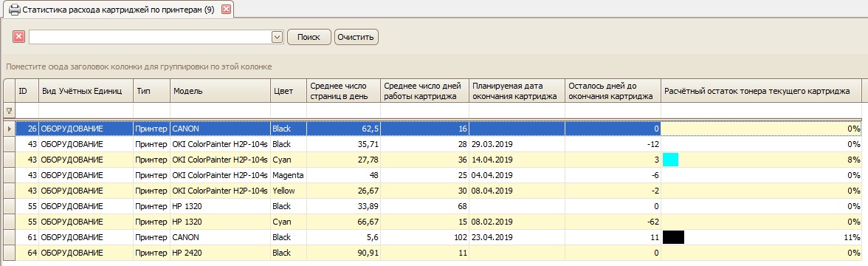Click the 35,71 pages per day cell
Viewport: 868px width, 266px height.
pos(344,144)
